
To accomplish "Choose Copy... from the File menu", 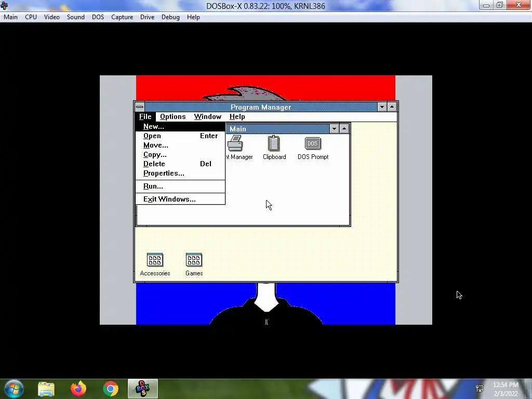I will (180, 154).
